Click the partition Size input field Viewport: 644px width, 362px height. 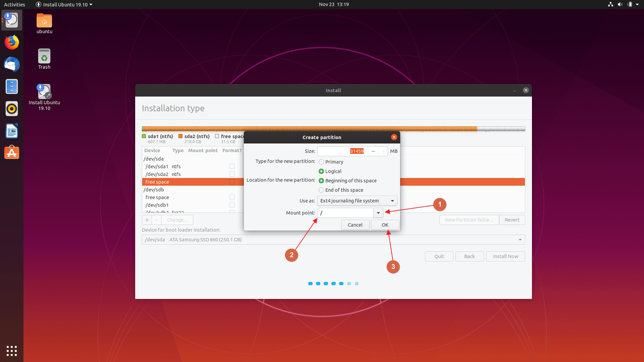pyautogui.click(x=342, y=151)
